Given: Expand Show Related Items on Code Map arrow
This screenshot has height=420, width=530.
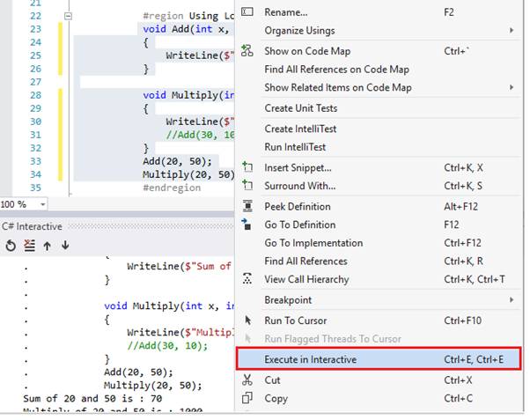Looking at the screenshot, I should point(512,87).
